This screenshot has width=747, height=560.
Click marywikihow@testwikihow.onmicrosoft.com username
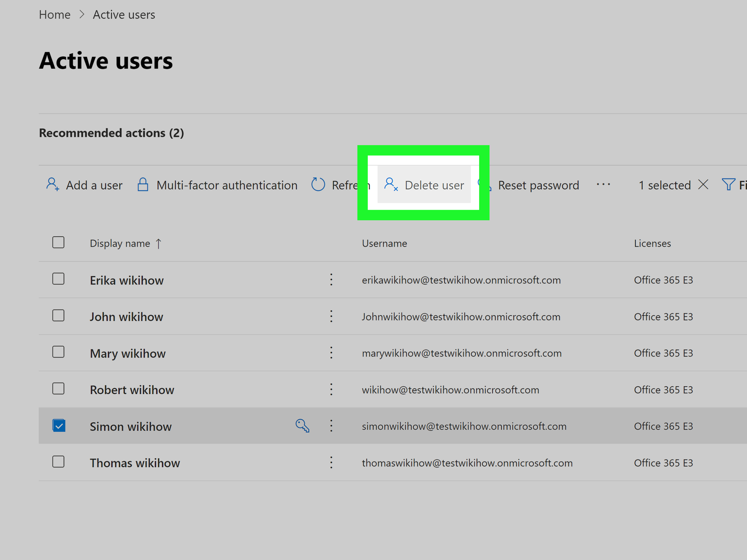(x=462, y=353)
